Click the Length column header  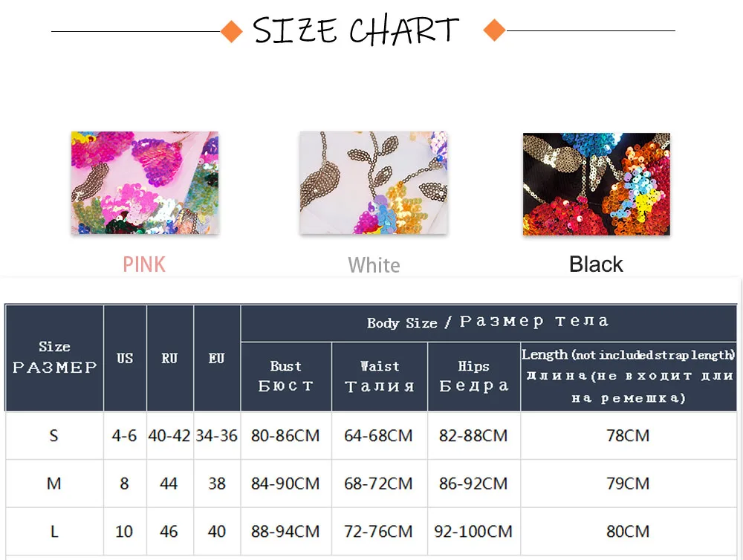click(x=629, y=376)
